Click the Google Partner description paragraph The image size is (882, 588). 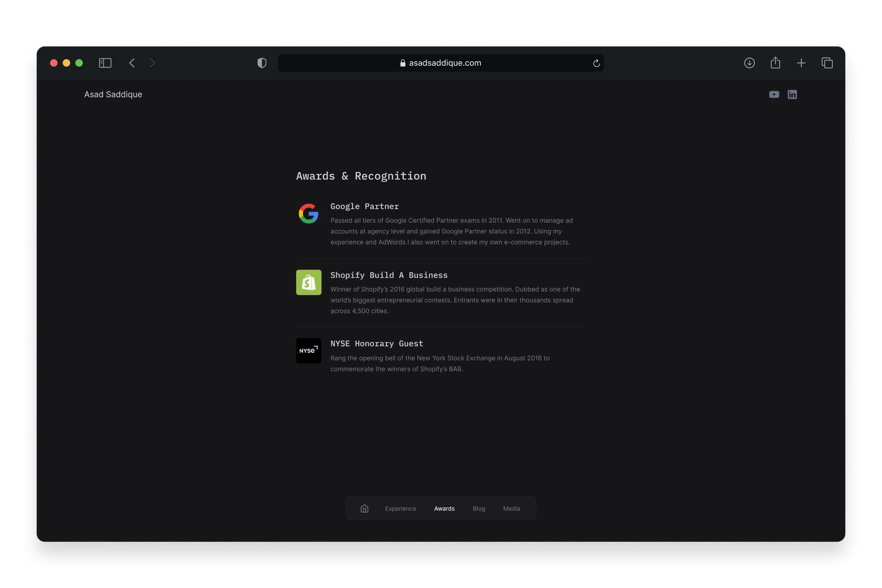point(452,232)
